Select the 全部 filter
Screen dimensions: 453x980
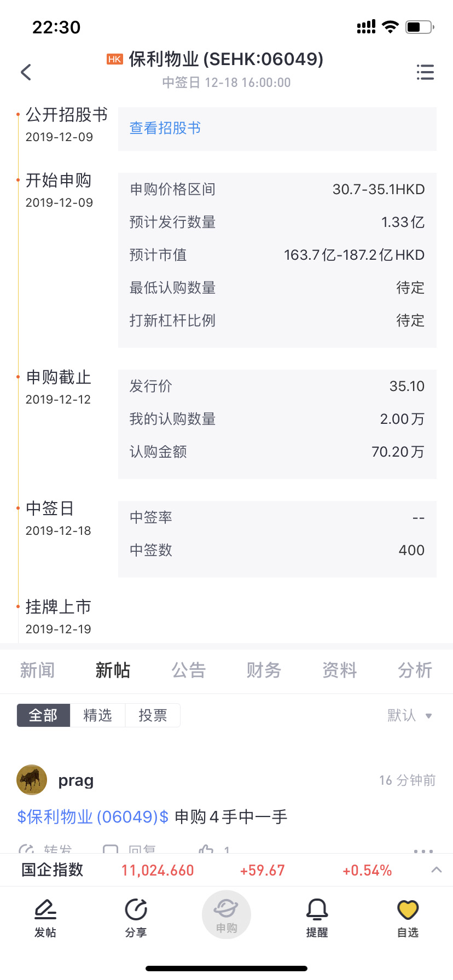click(43, 715)
